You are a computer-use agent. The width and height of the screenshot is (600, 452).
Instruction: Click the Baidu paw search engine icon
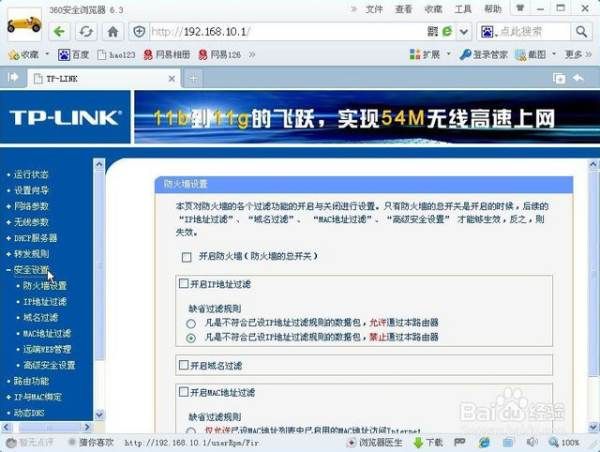click(x=487, y=32)
